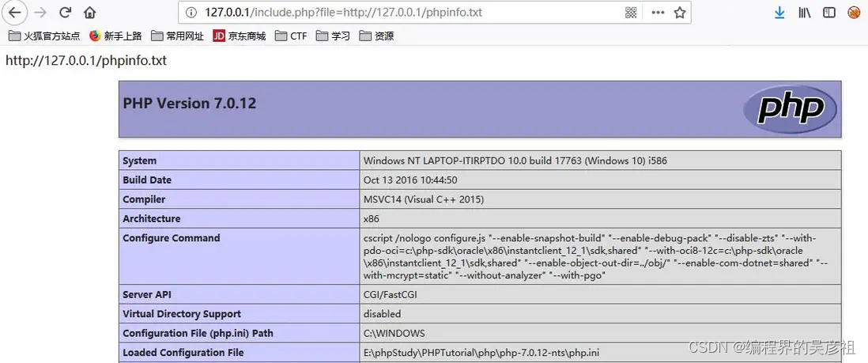This screenshot has width=868, height=363.
Task: Select the Windows NT LAPTOP-ITIRPTDO value
Action: [x=515, y=161]
